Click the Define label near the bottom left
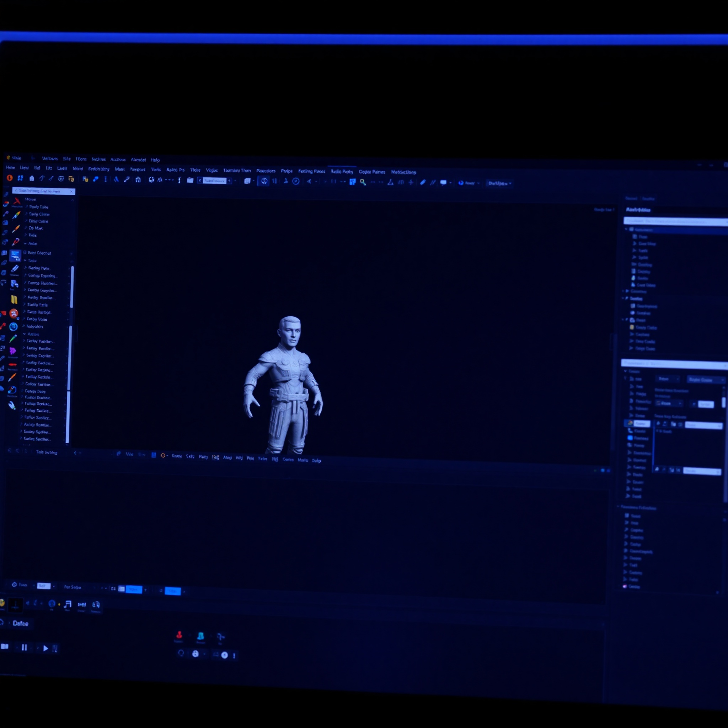This screenshot has width=728, height=728. [21, 623]
